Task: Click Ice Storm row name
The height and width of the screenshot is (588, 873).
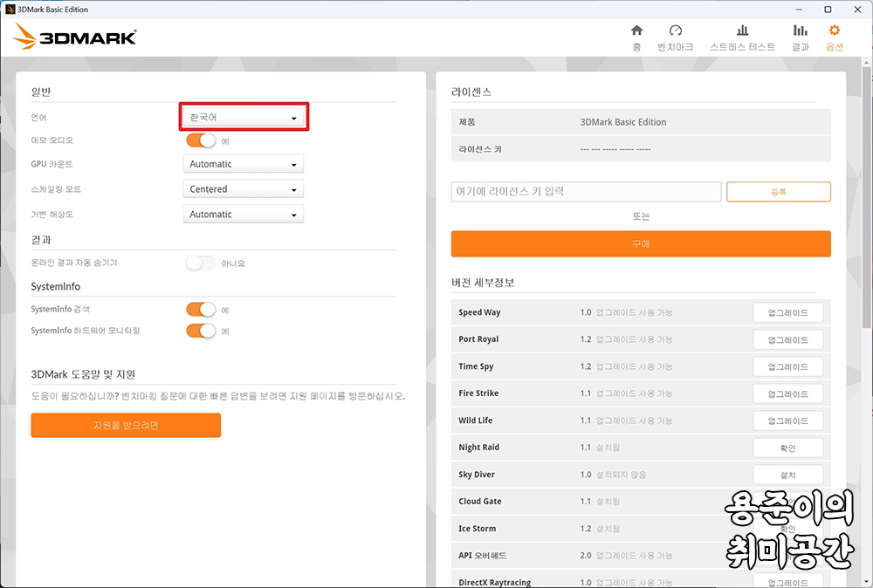Action: pos(478,529)
